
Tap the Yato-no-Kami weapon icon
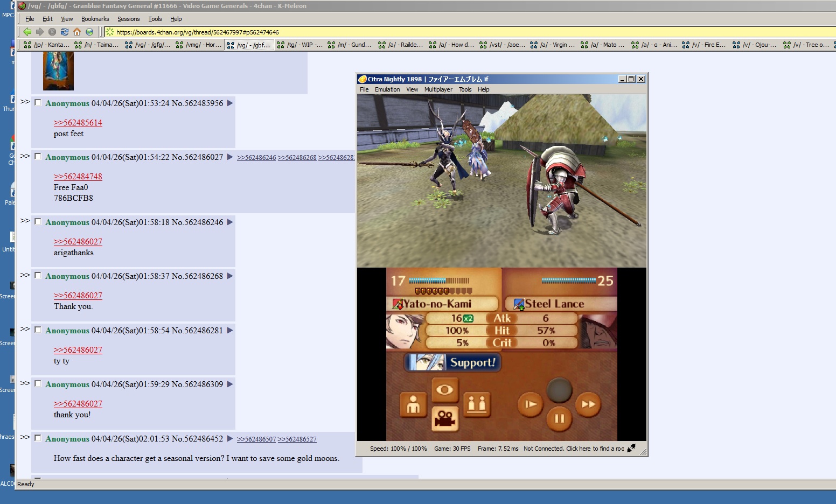pos(398,304)
